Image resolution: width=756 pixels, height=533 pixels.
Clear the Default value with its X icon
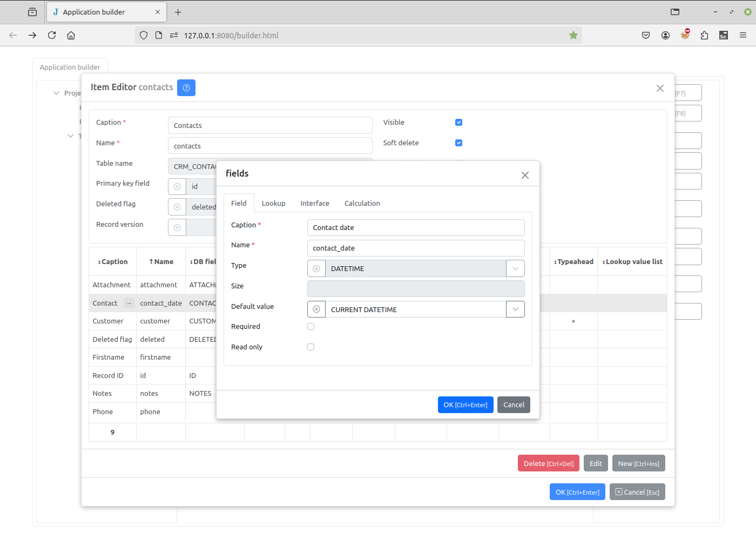(x=316, y=309)
